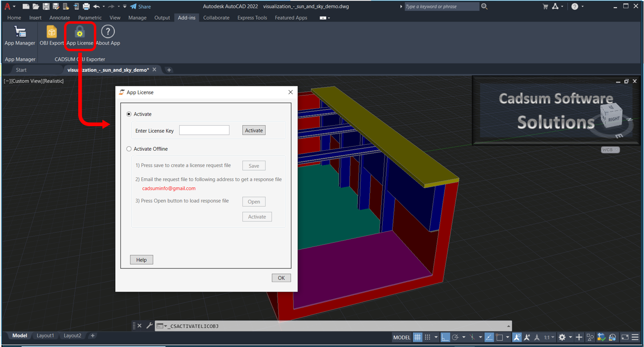Click the Help button in App License dialog
The width and height of the screenshot is (644, 347).
[x=141, y=259]
